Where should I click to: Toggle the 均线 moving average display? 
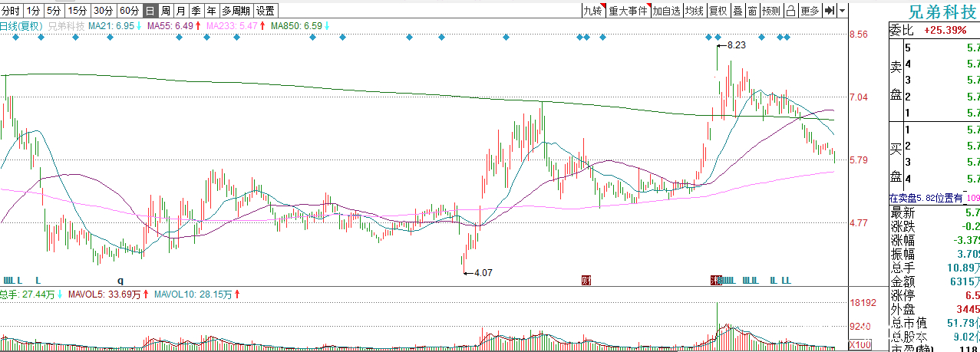[695, 11]
